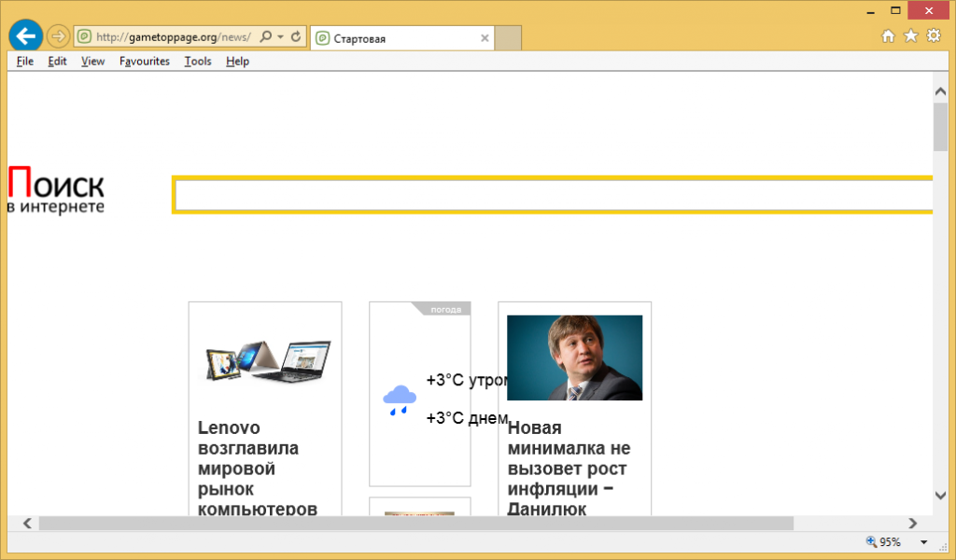Open the Данилюк minimum wage article

click(x=569, y=468)
